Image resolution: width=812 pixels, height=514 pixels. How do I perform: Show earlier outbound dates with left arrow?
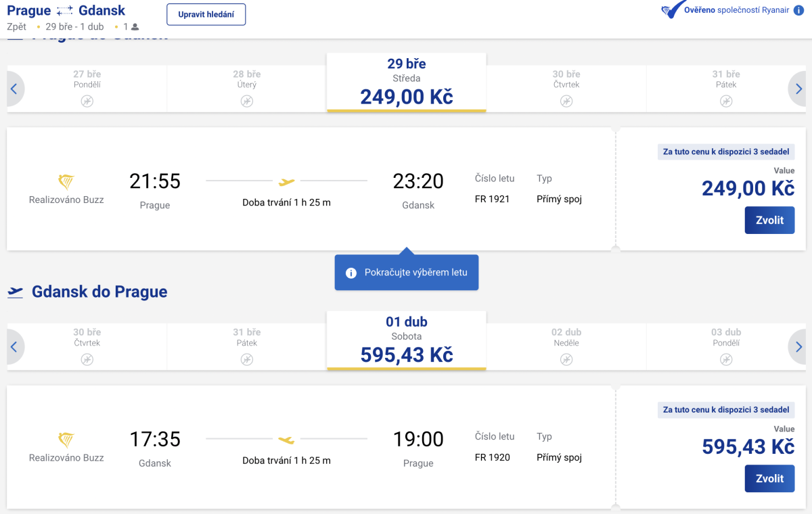14,89
